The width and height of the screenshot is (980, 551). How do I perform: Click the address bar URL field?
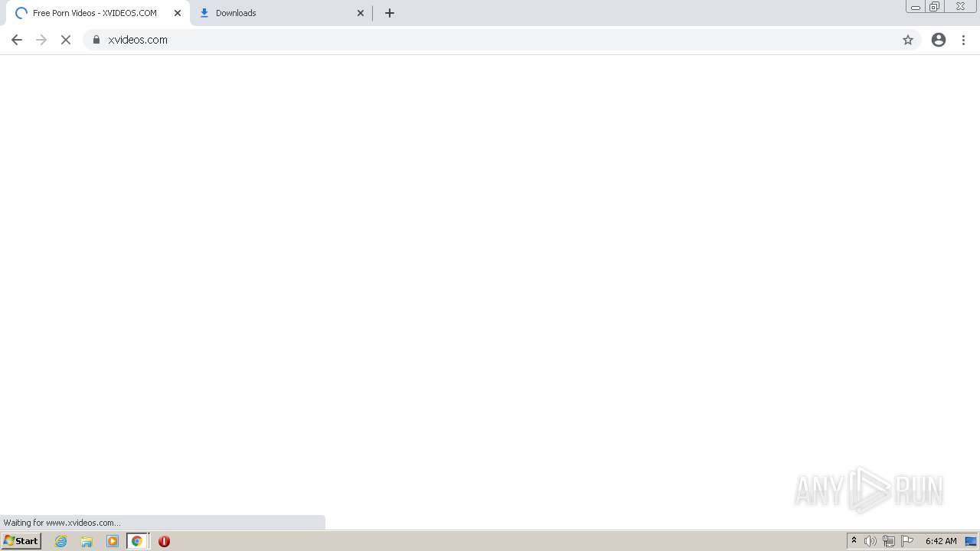[501, 40]
